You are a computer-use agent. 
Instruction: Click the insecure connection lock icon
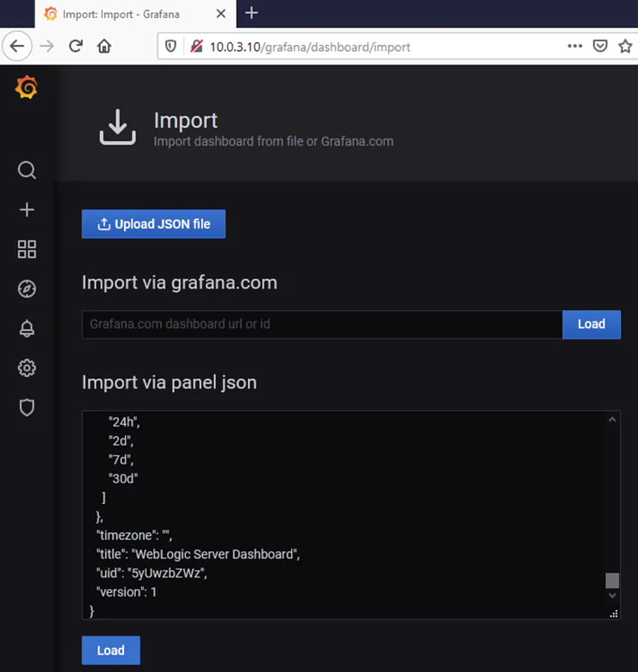tap(196, 47)
